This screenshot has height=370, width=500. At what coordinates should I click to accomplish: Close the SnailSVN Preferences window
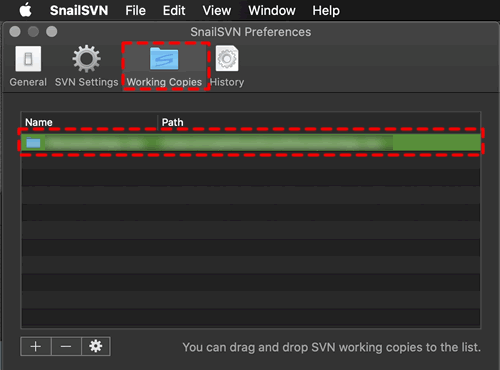point(15,32)
